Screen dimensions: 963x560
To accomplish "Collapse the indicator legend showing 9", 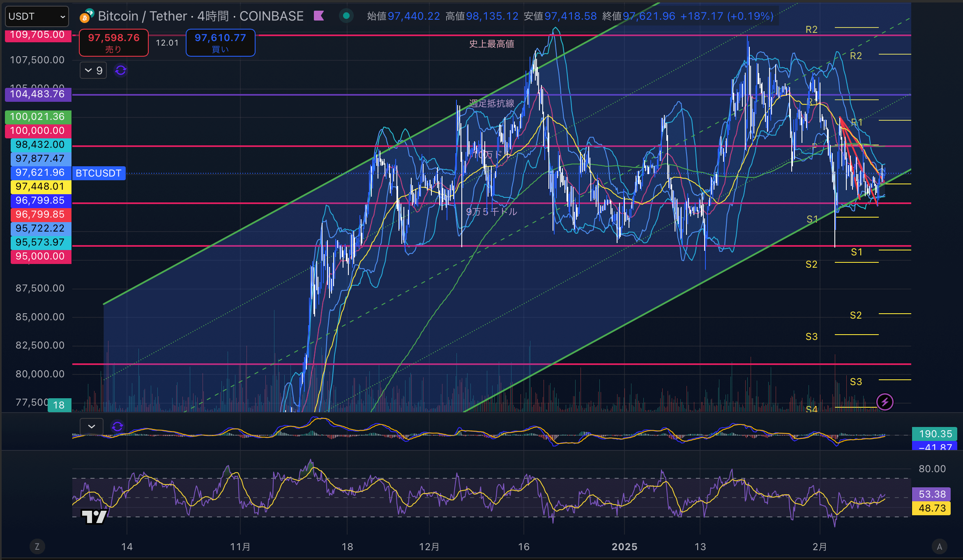I will coord(93,71).
